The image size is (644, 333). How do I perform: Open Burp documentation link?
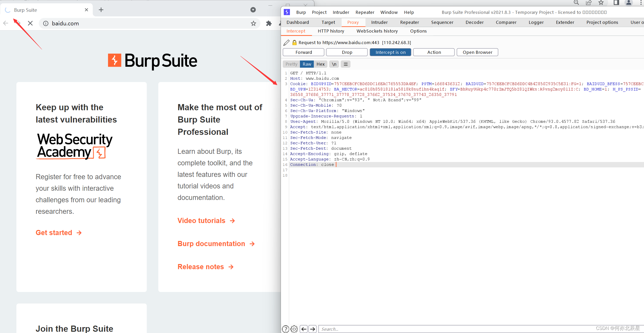click(x=216, y=244)
